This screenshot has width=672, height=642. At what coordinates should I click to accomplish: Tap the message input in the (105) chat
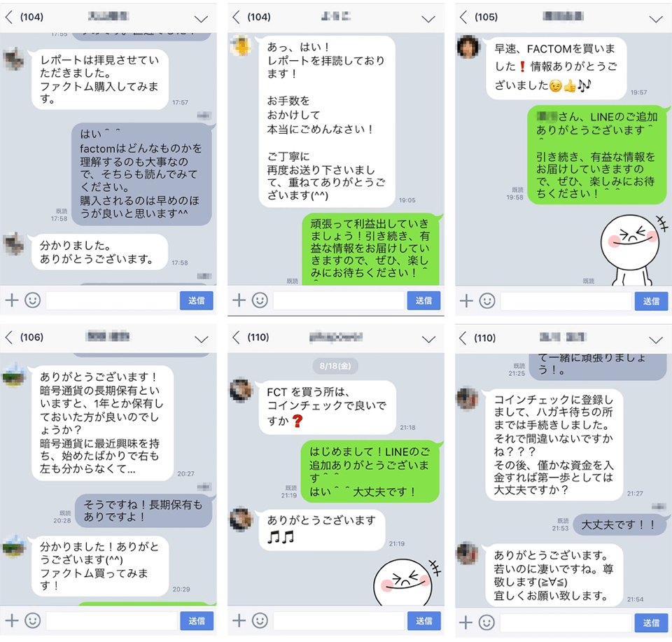566,301
